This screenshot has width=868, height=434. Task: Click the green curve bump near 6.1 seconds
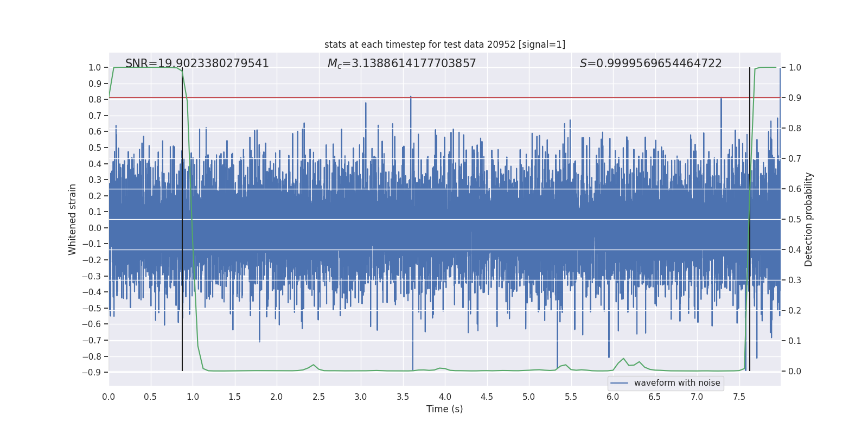coord(623,359)
